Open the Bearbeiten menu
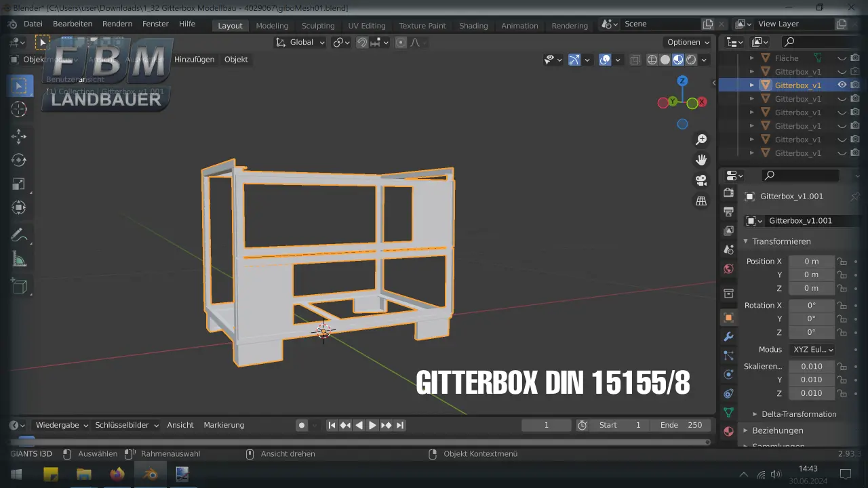868x488 pixels. click(x=73, y=24)
